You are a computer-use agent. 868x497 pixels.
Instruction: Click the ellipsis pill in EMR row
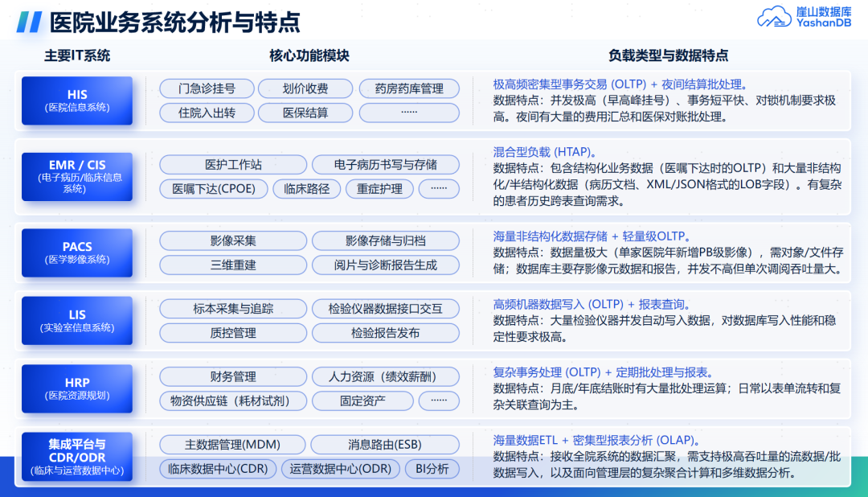coord(439,189)
